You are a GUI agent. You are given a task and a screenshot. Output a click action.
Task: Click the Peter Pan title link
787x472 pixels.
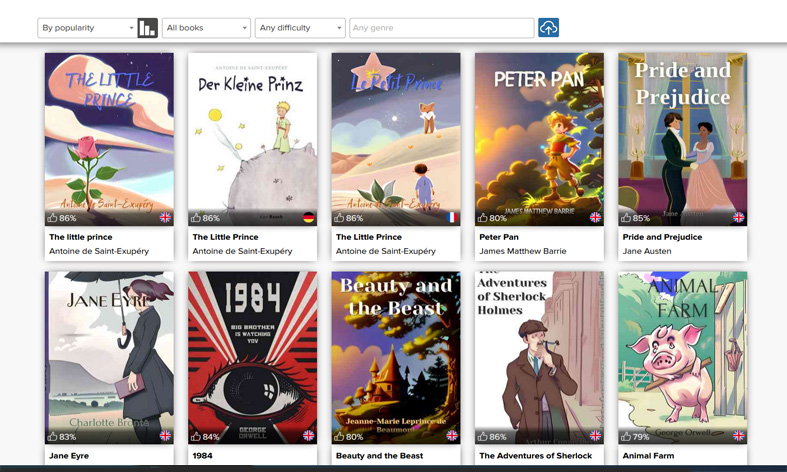[x=499, y=237]
